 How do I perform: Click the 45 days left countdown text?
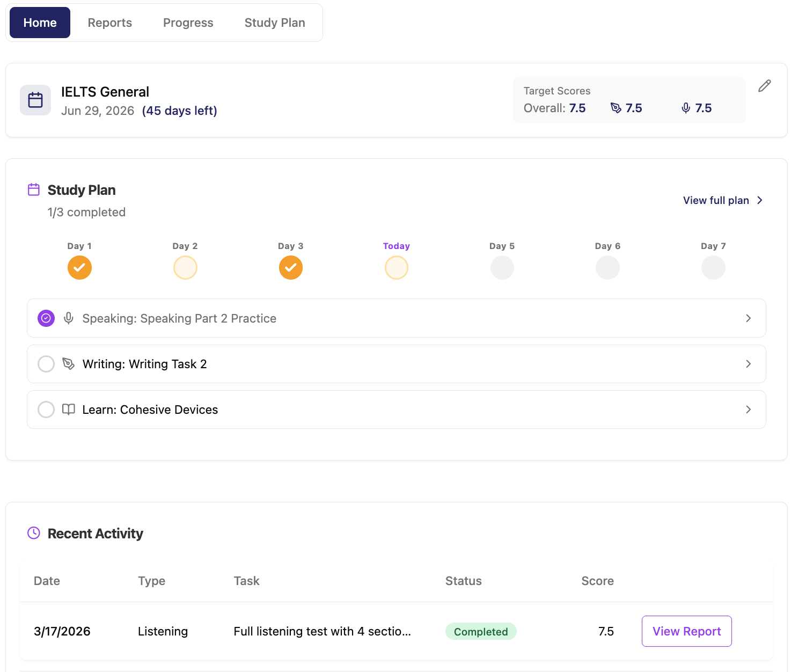(180, 111)
